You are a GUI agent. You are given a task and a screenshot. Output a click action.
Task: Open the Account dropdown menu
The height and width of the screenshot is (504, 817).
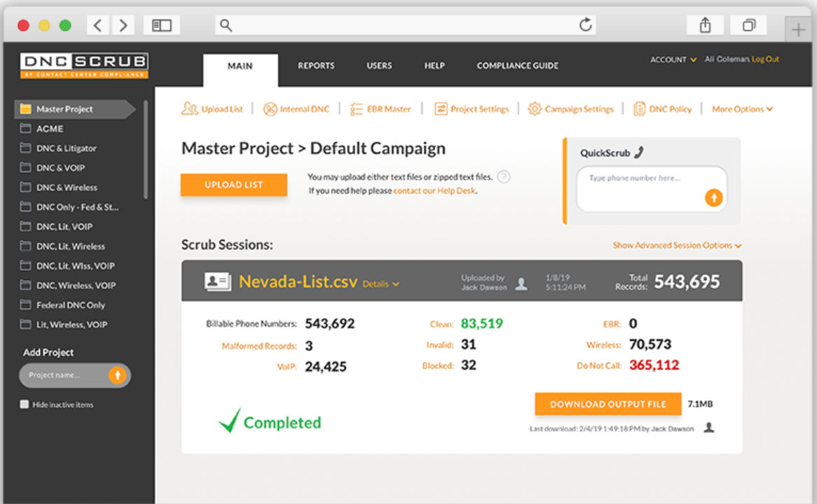(x=673, y=60)
